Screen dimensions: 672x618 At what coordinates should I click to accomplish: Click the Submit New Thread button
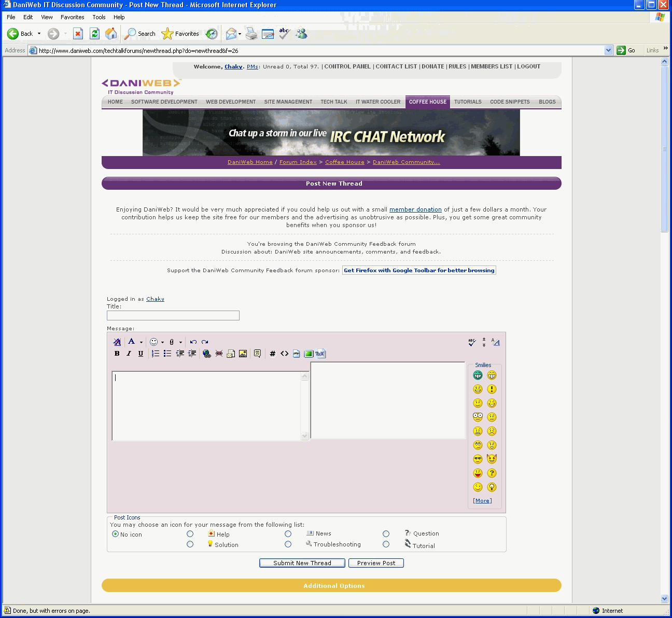point(302,563)
